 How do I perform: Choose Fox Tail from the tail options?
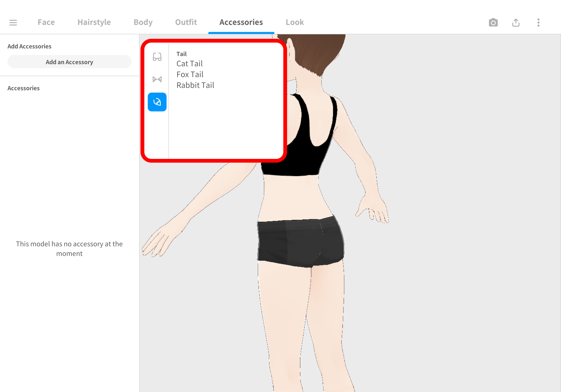190,74
